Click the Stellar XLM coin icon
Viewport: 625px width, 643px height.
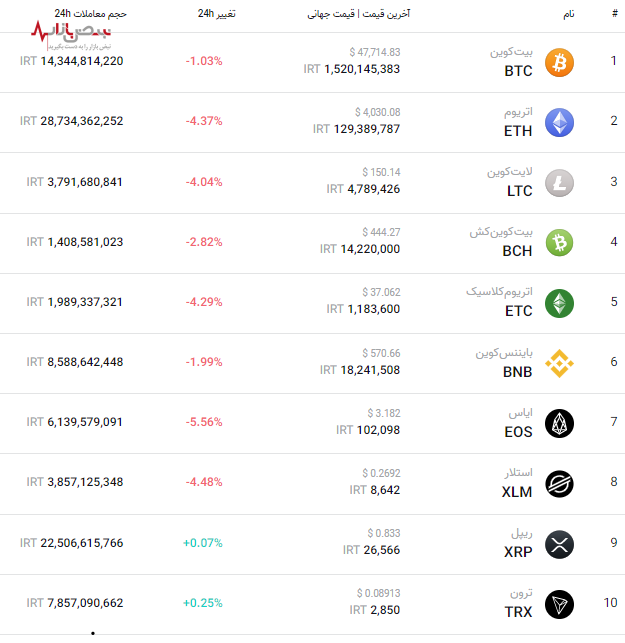[x=560, y=484]
